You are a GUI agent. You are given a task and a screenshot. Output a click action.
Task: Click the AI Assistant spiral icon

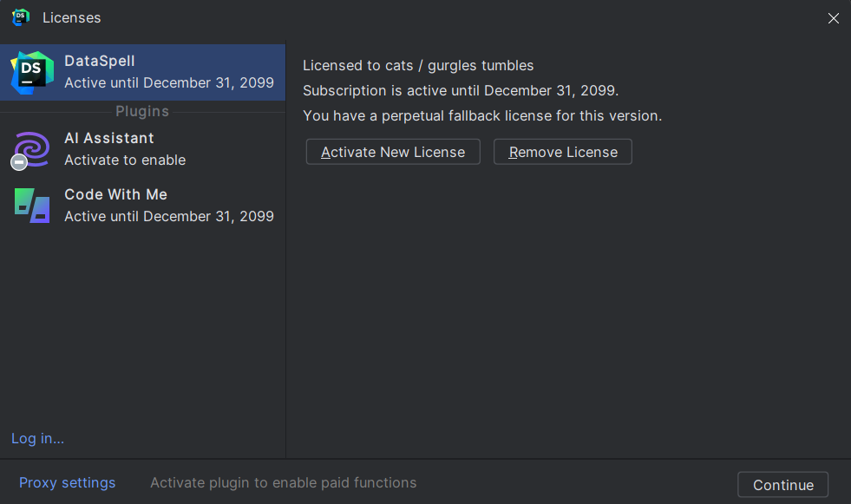[x=32, y=149]
